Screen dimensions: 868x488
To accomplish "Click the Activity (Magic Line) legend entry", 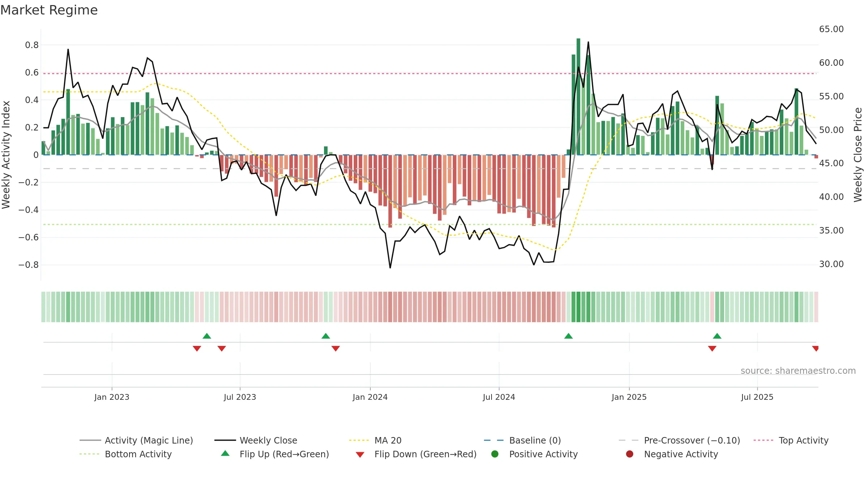I will (x=136, y=440).
